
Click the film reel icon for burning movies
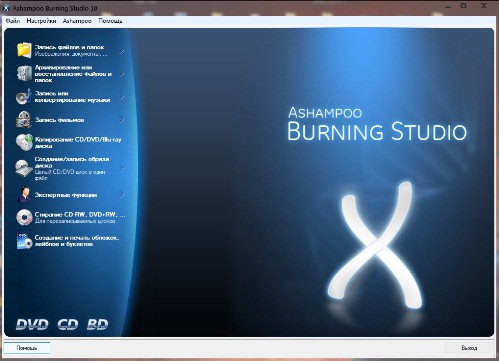pos(24,119)
